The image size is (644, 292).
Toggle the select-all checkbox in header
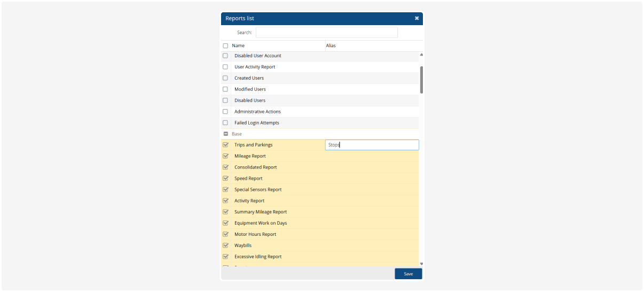pos(225,46)
